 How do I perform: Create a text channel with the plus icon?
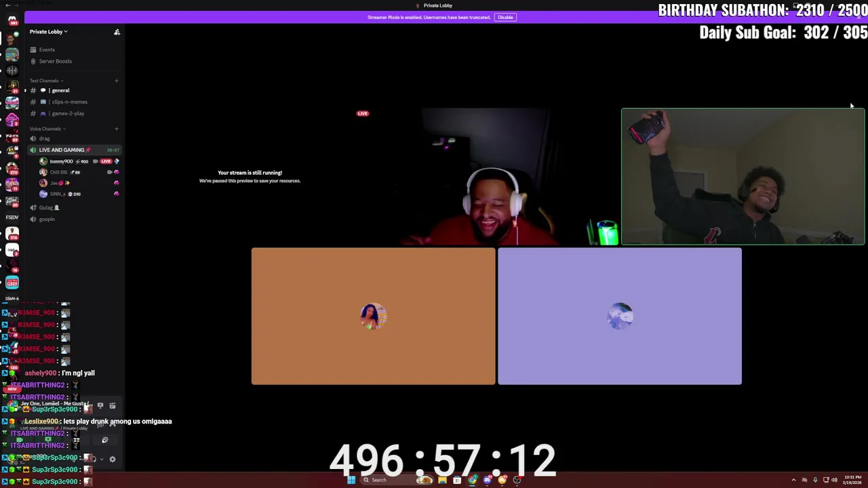[116, 81]
